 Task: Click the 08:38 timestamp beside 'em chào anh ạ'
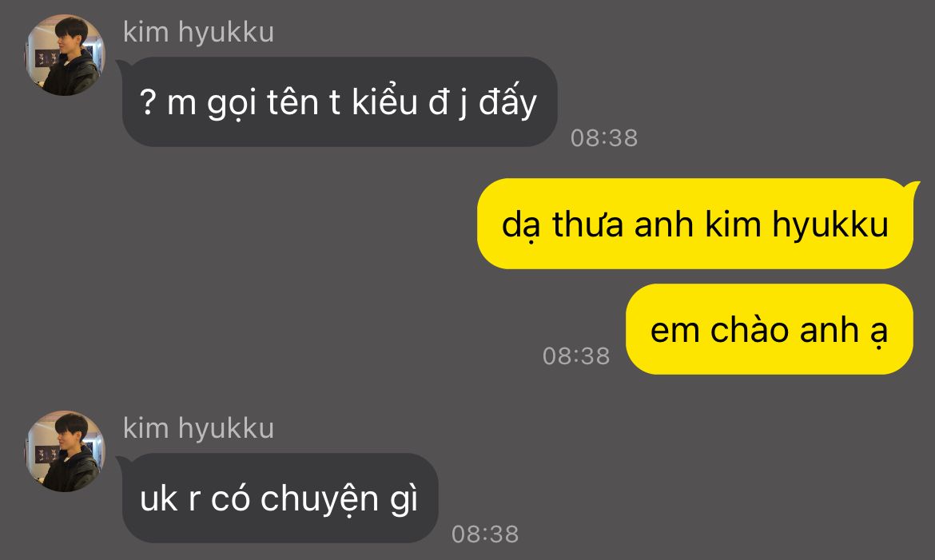(576, 356)
